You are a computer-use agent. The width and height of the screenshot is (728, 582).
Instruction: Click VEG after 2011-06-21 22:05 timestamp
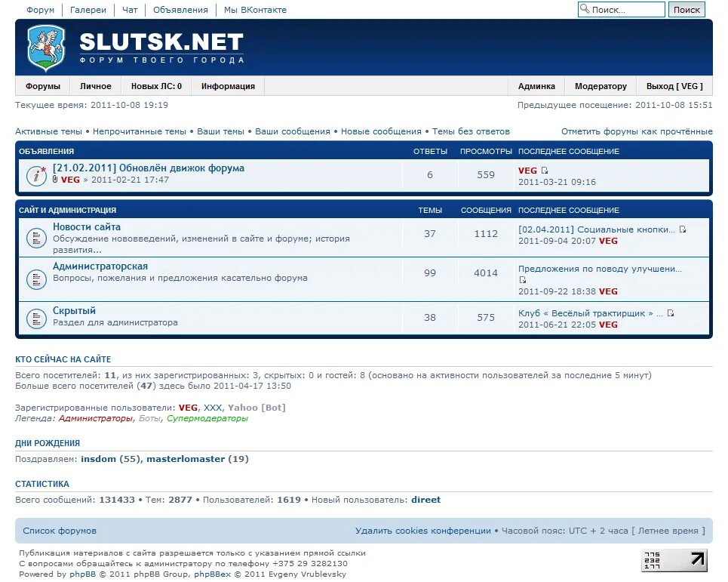[x=608, y=324]
